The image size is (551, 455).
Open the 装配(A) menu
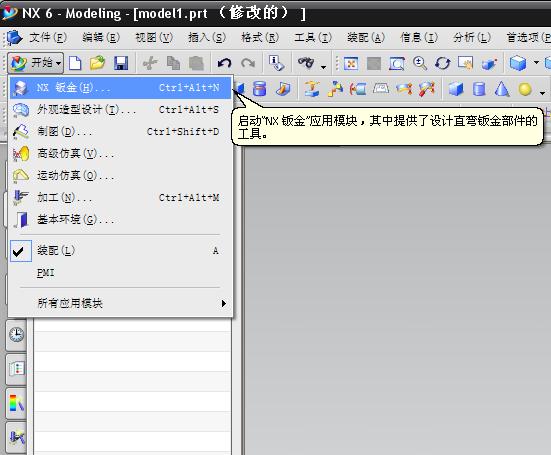tap(366, 37)
